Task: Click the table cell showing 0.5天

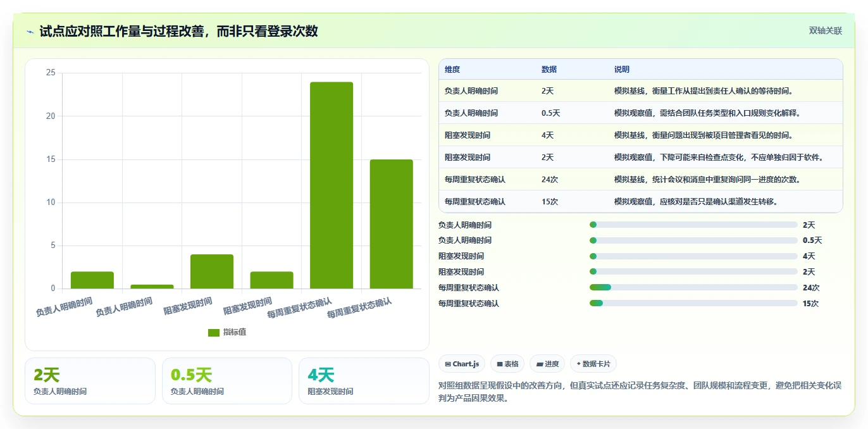Action: coord(550,113)
